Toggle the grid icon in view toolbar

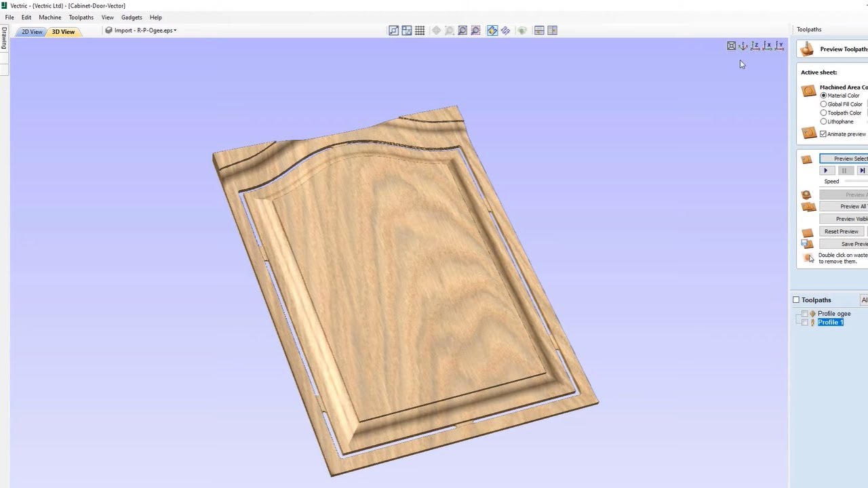click(x=420, y=30)
